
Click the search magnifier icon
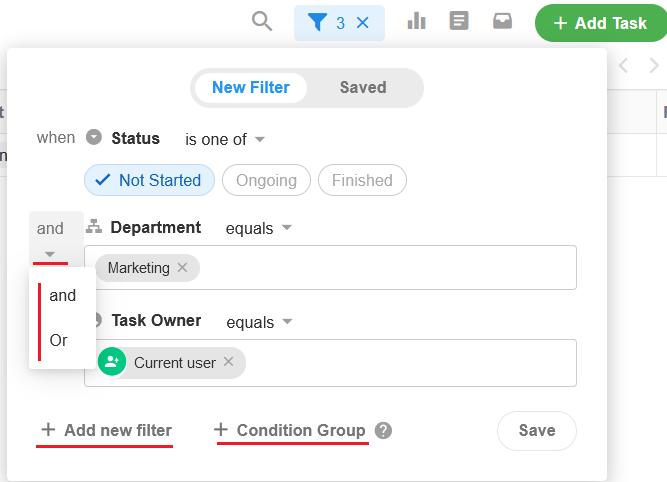[262, 22]
